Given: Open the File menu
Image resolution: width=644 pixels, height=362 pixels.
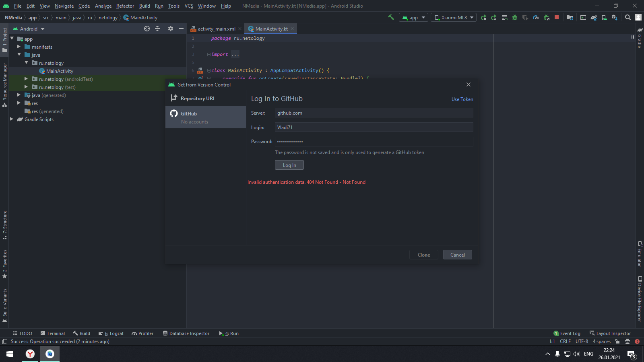Looking at the screenshot, I should pyautogui.click(x=18, y=6).
